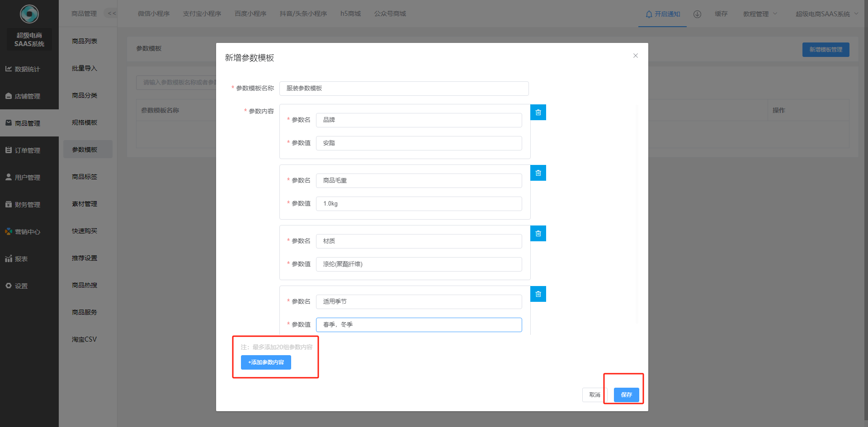Remove the 适用季节 parameter group
Screen dimensions: 868x427
coord(538,294)
